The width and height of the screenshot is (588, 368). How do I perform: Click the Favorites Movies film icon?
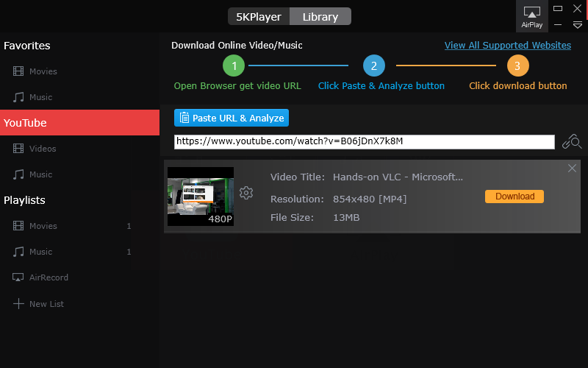[18, 71]
